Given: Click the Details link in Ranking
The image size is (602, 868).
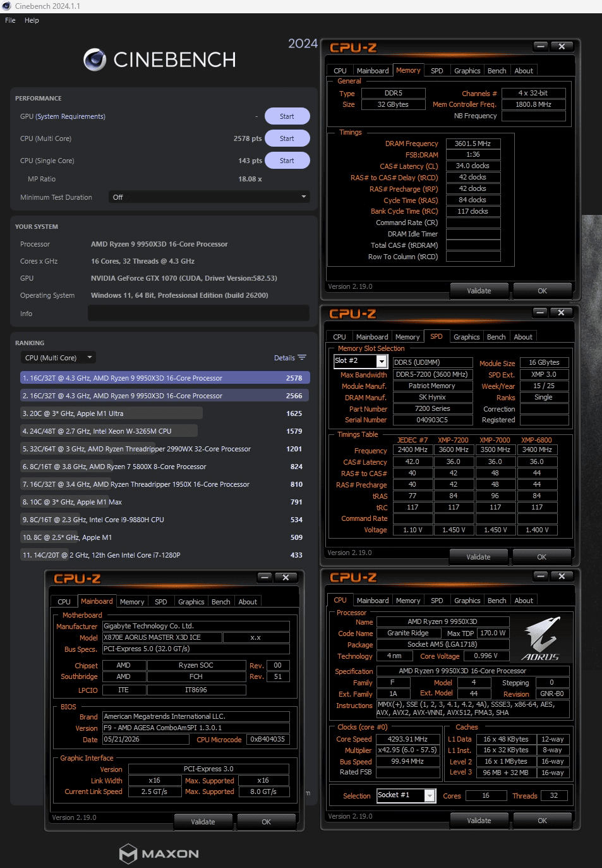Looking at the screenshot, I should [x=284, y=358].
